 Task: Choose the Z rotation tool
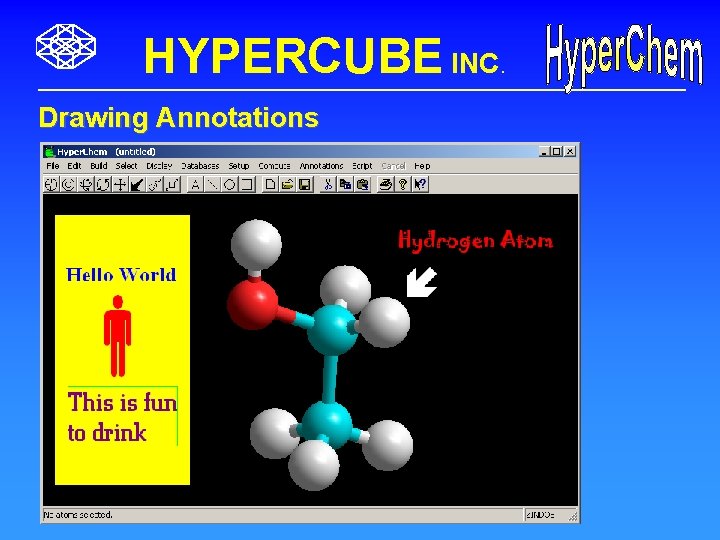pyautogui.click(x=103, y=185)
